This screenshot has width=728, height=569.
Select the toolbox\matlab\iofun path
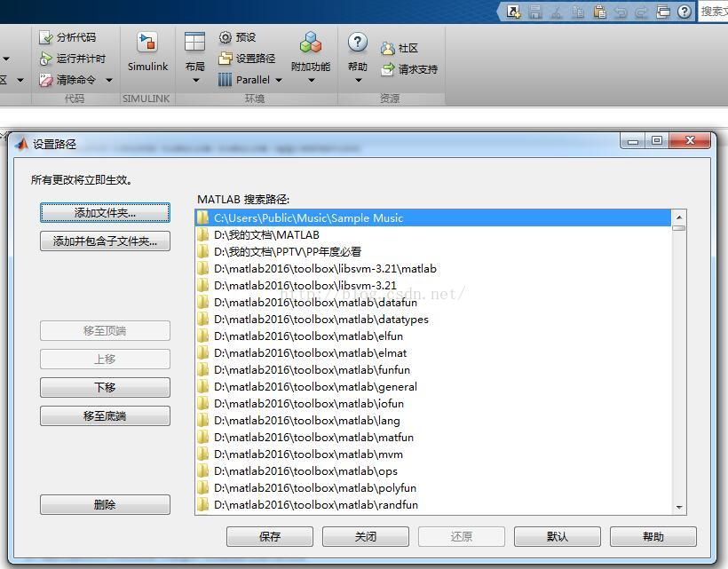coord(433,403)
